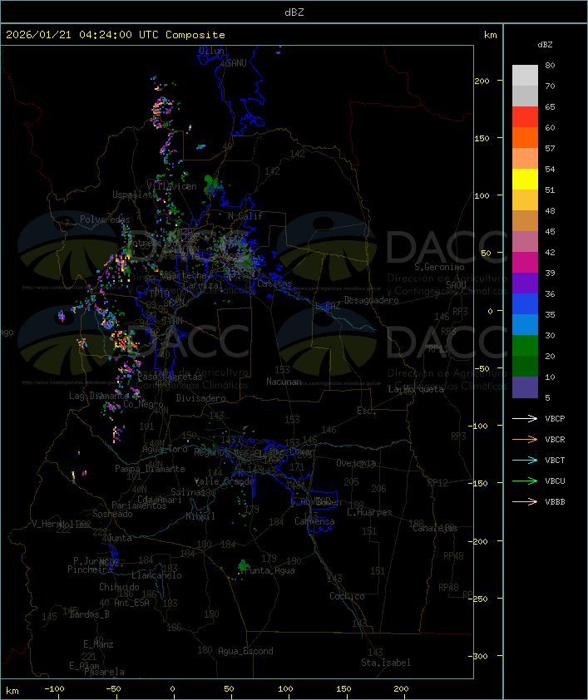Click the Uspallata map label
Screen dimensions: 588x700
pyautogui.click(x=135, y=195)
